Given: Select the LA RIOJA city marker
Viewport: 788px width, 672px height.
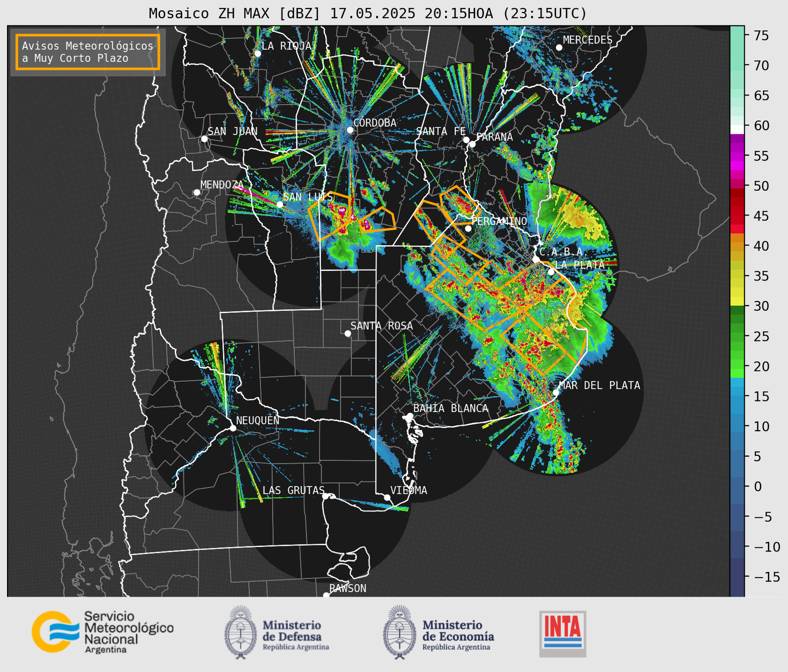Looking at the screenshot, I should pyautogui.click(x=257, y=54).
